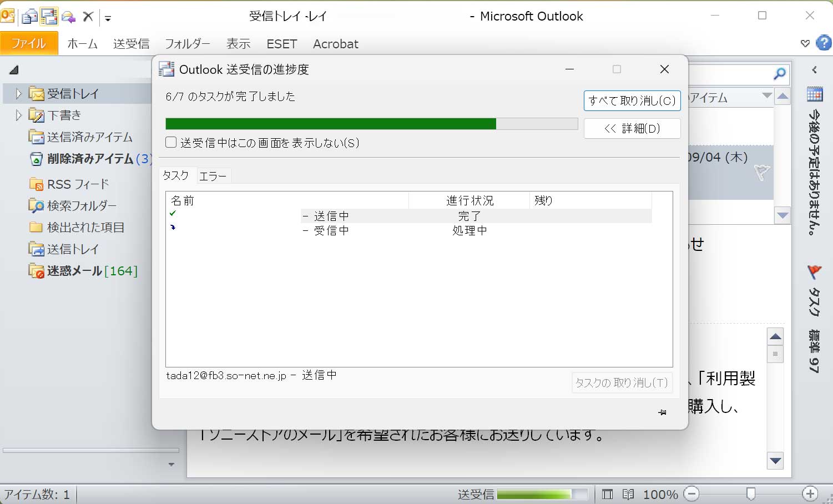Click the navigation pane configure buttons arrow
The width and height of the screenshot is (833, 504).
(171, 465)
